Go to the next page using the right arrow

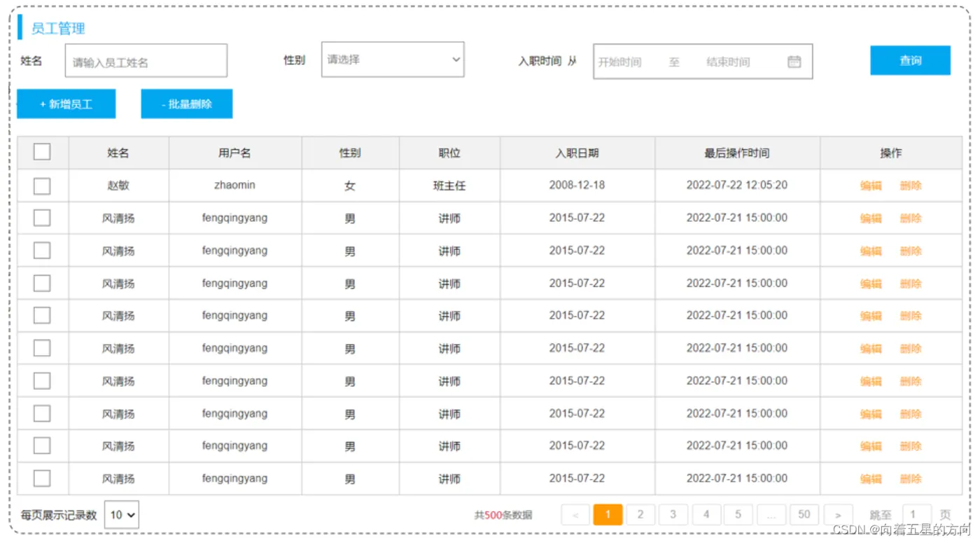(x=838, y=515)
